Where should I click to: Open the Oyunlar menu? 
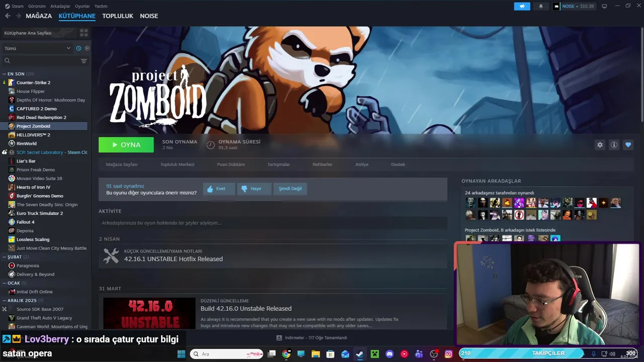click(82, 6)
